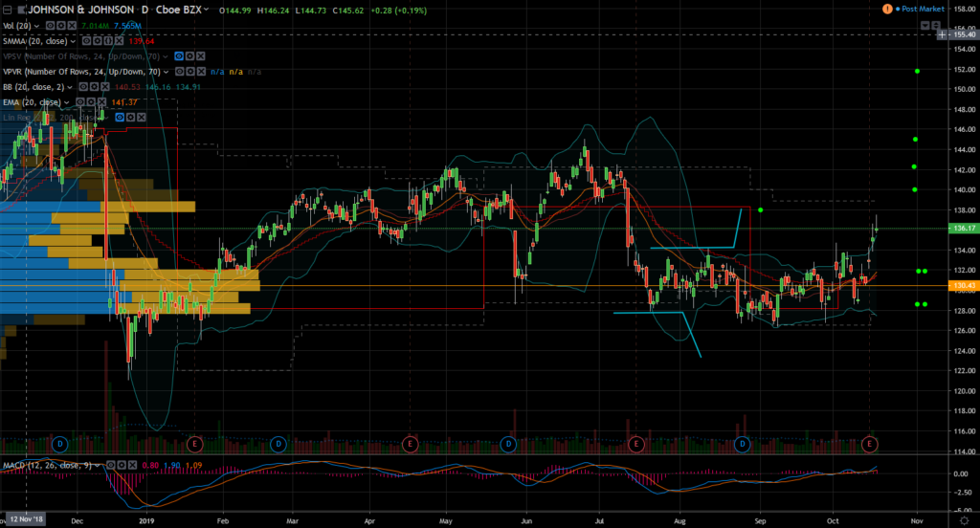This screenshot has width=980, height=528.
Task: Click the 12 Nov '18 date label
Action: 26,520
